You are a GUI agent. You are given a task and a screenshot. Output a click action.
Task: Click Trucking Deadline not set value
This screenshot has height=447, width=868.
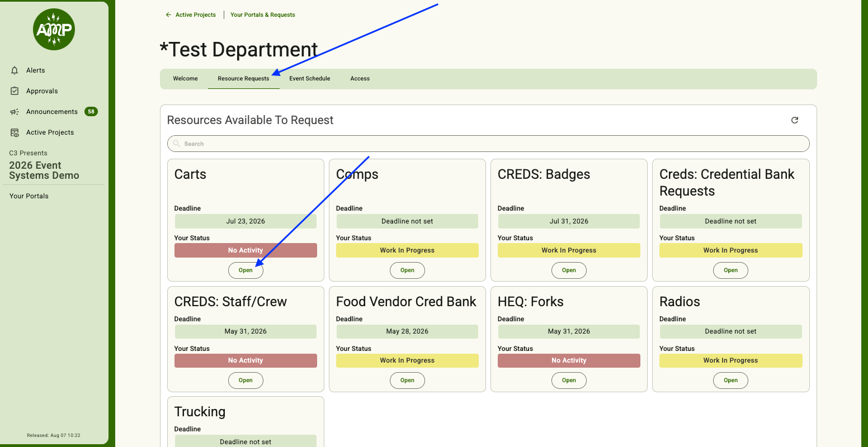[246, 441]
